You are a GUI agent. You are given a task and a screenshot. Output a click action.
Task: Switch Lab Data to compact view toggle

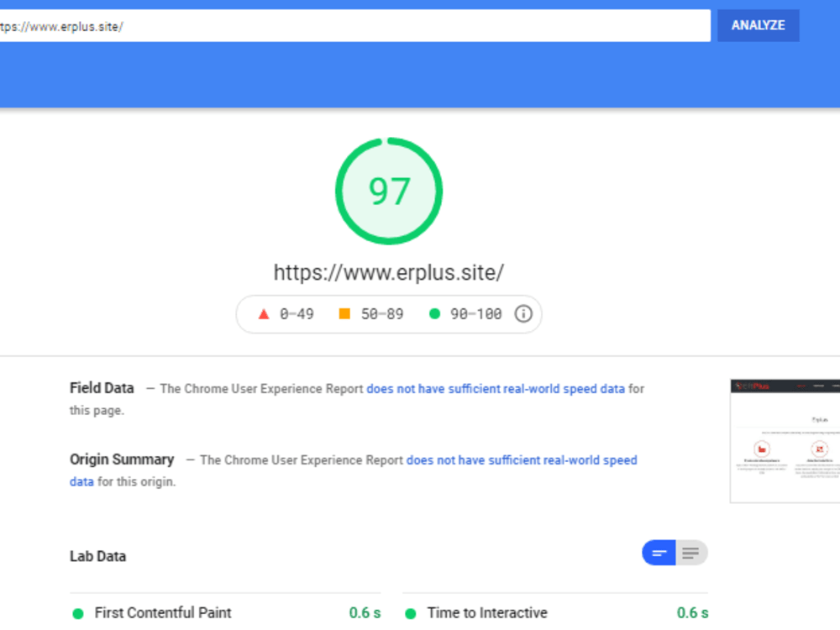coord(659,553)
